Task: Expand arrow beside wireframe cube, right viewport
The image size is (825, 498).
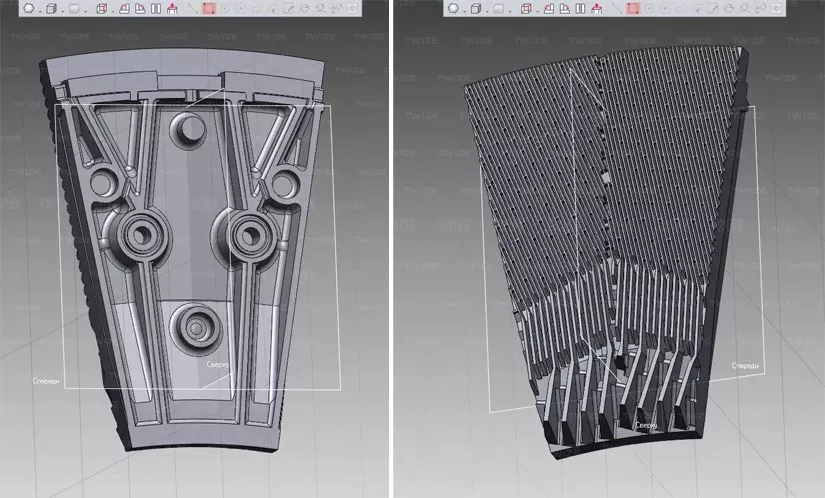Action: [538, 11]
